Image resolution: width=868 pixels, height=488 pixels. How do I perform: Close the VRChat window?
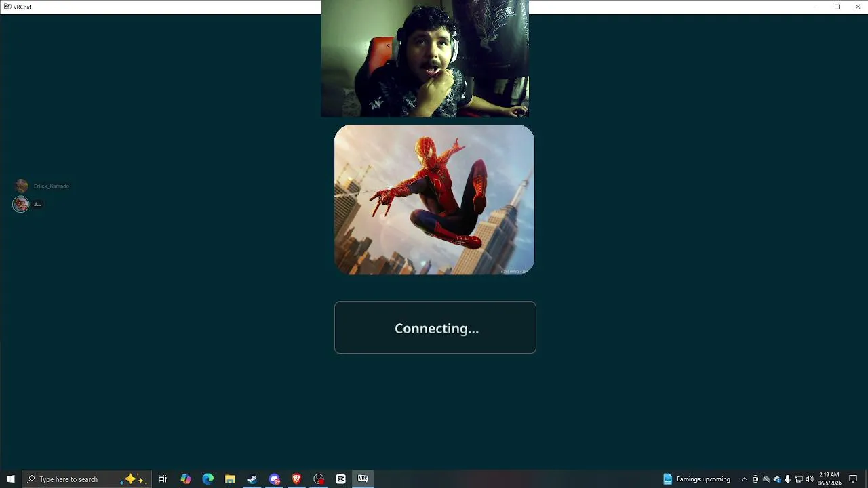coord(858,7)
